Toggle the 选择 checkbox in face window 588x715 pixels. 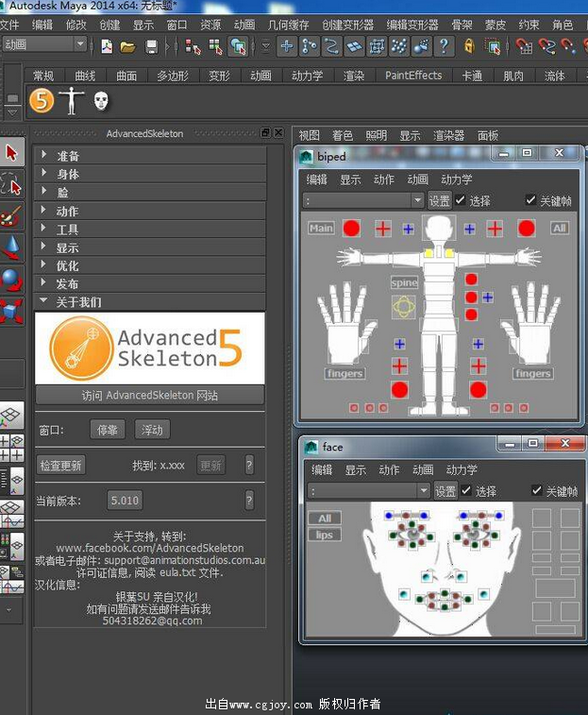point(466,490)
